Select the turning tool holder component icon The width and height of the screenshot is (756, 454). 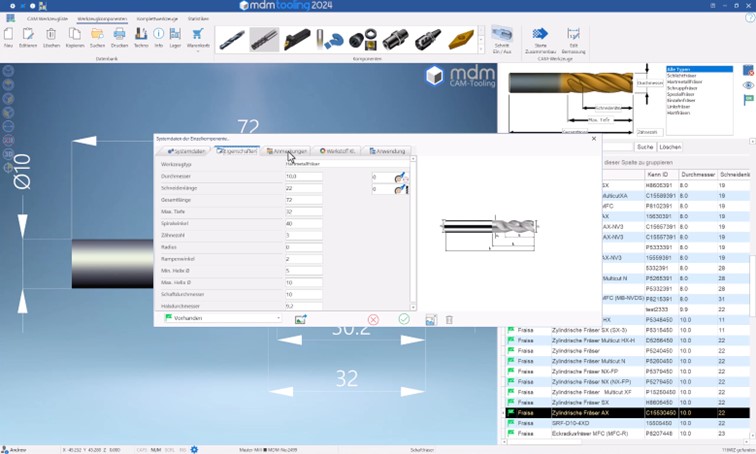(x=297, y=40)
